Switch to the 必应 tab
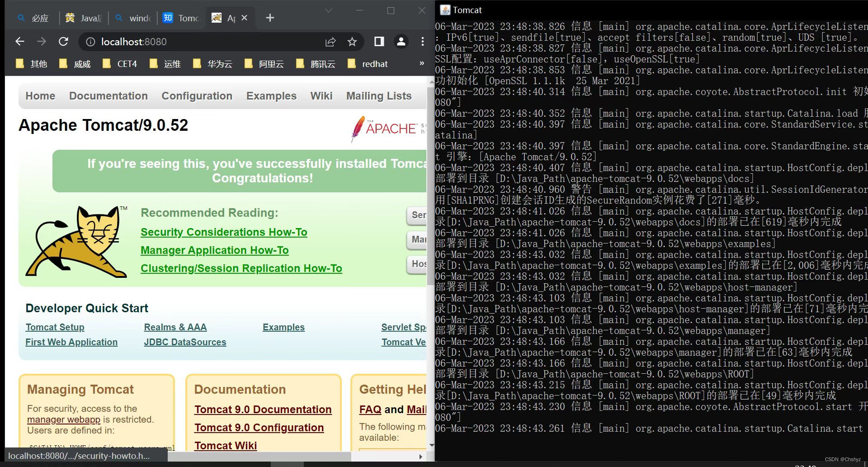 pyautogui.click(x=33, y=18)
